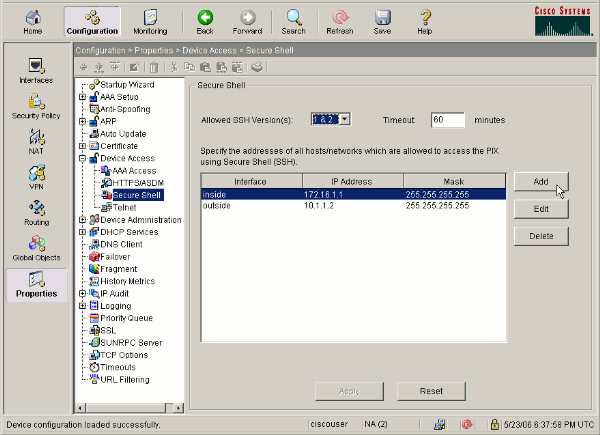Expand the AAA Setup tree node

(82, 97)
